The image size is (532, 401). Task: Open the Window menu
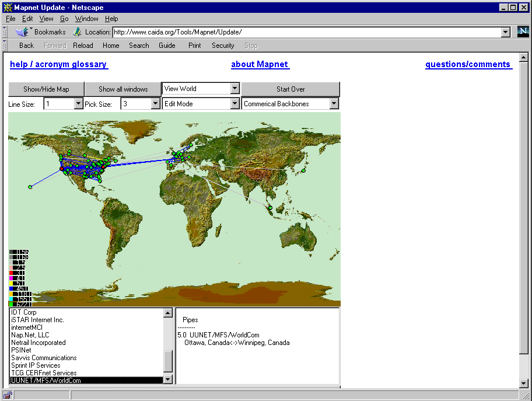[x=86, y=19]
